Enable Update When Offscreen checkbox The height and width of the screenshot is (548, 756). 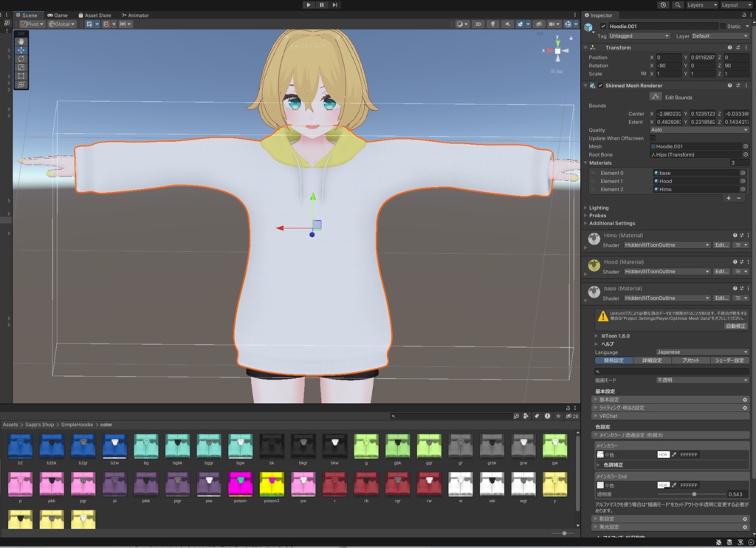point(653,138)
